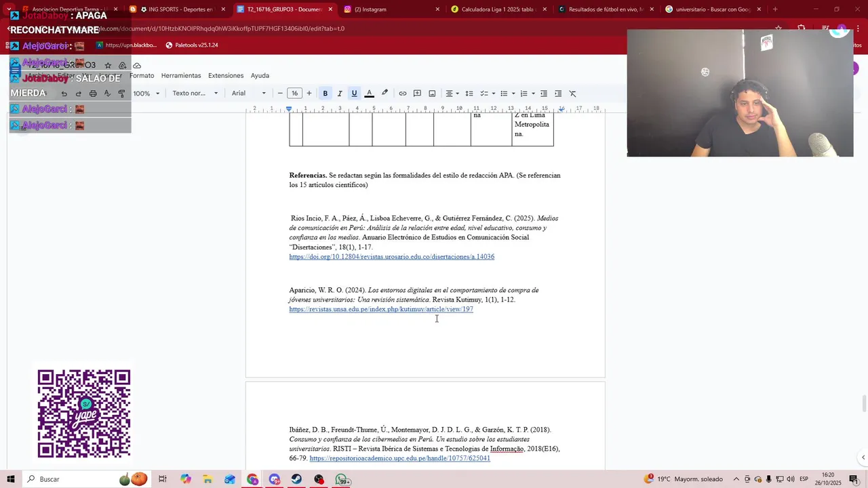Open Steam from the taskbar

click(296, 479)
